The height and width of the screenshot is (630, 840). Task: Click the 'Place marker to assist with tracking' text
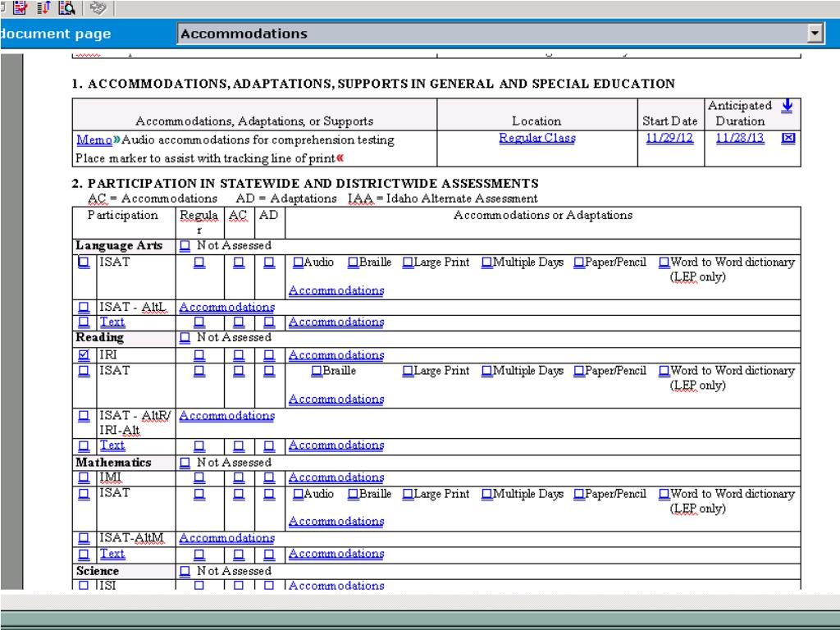(206, 158)
